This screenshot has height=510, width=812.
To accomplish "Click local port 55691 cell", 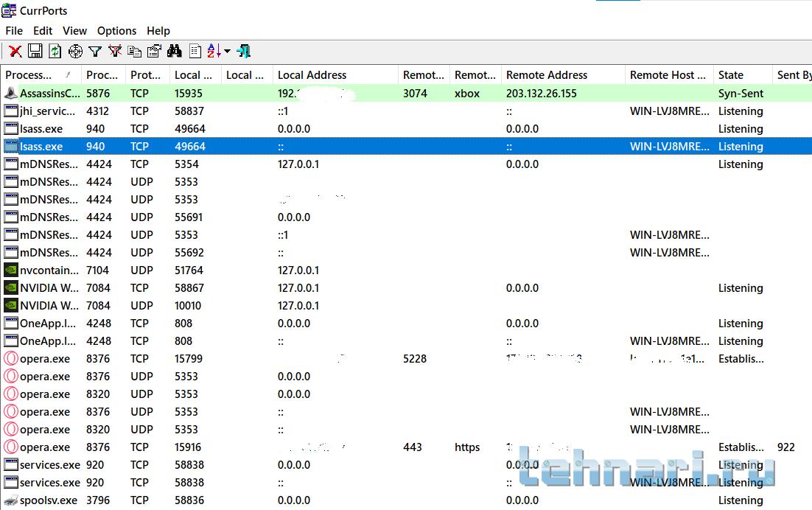I will point(189,217).
